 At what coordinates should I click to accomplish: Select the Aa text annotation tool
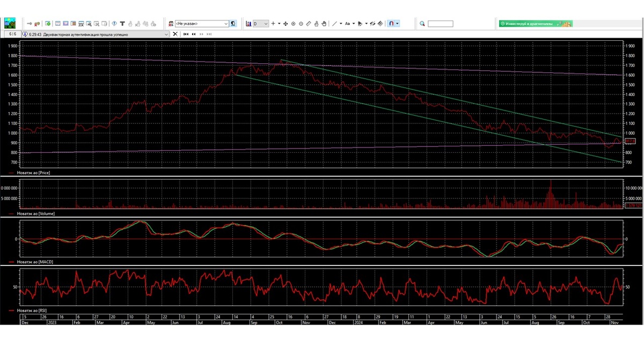[347, 24]
